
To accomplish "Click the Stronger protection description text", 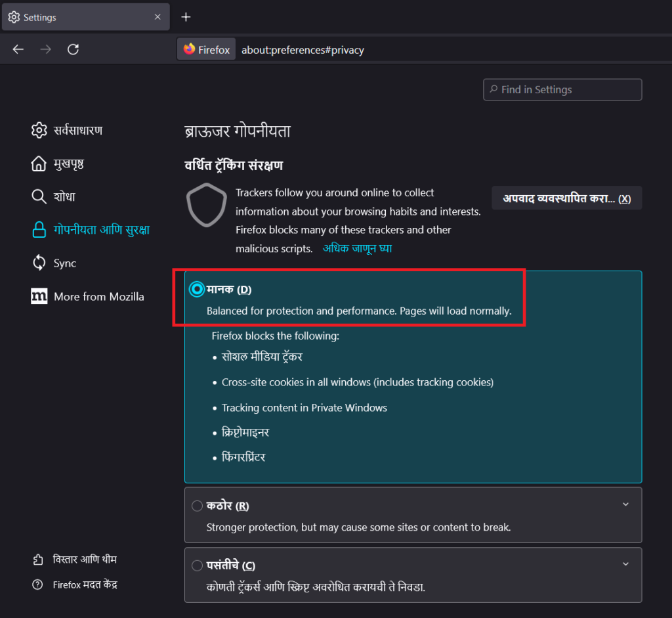I will pos(358,527).
